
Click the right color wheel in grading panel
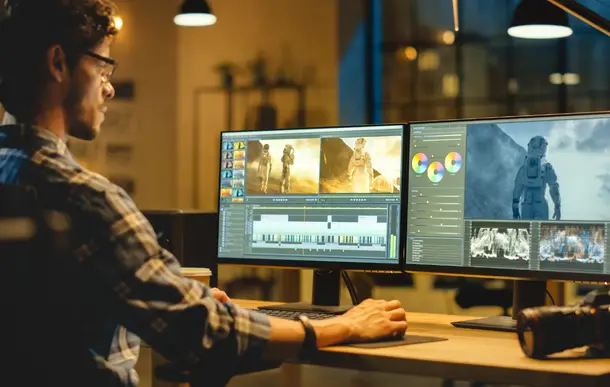(453, 162)
